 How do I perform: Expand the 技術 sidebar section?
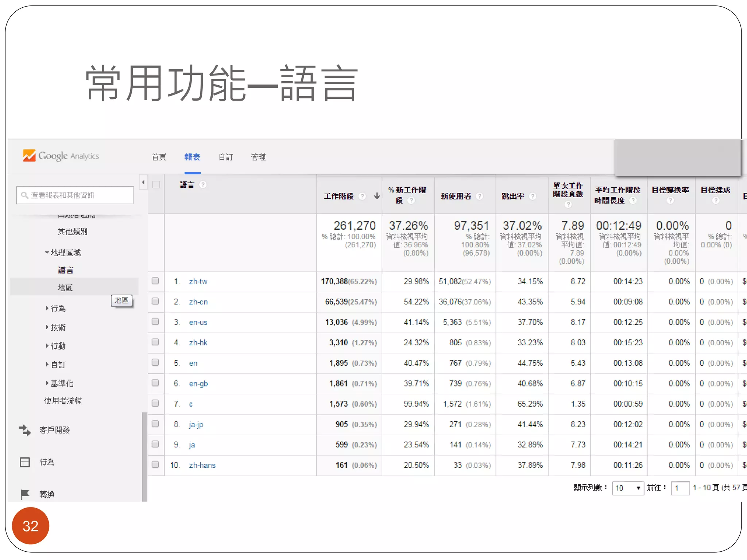click(47, 327)
